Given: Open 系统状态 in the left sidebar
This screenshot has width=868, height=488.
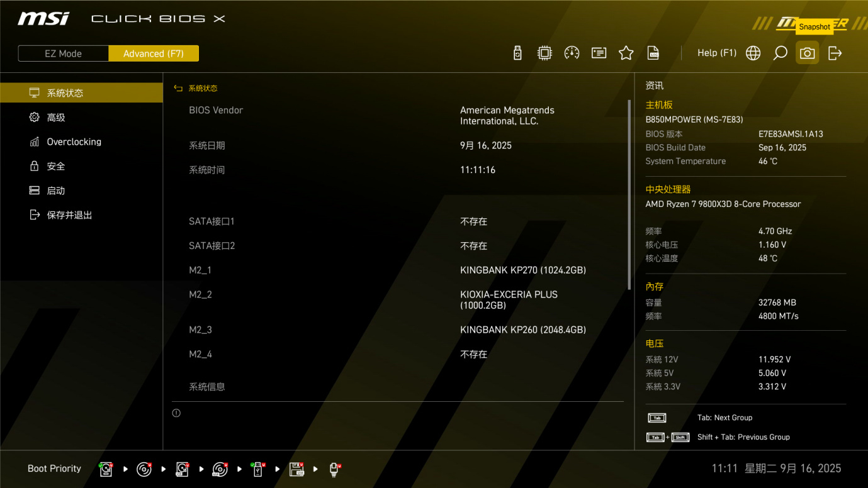Looking at the screenshot, I should tap(81, 93).
